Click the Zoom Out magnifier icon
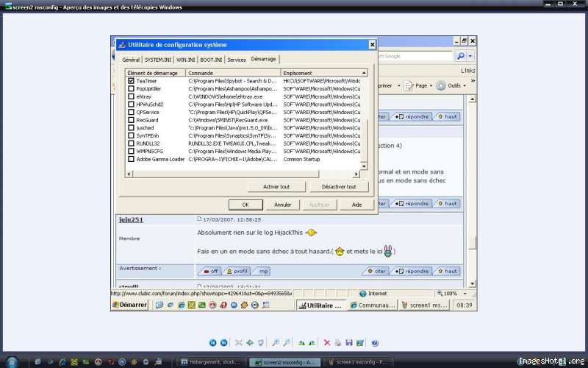The width and height of the screenshot is (588, 368). click(287, 342)
